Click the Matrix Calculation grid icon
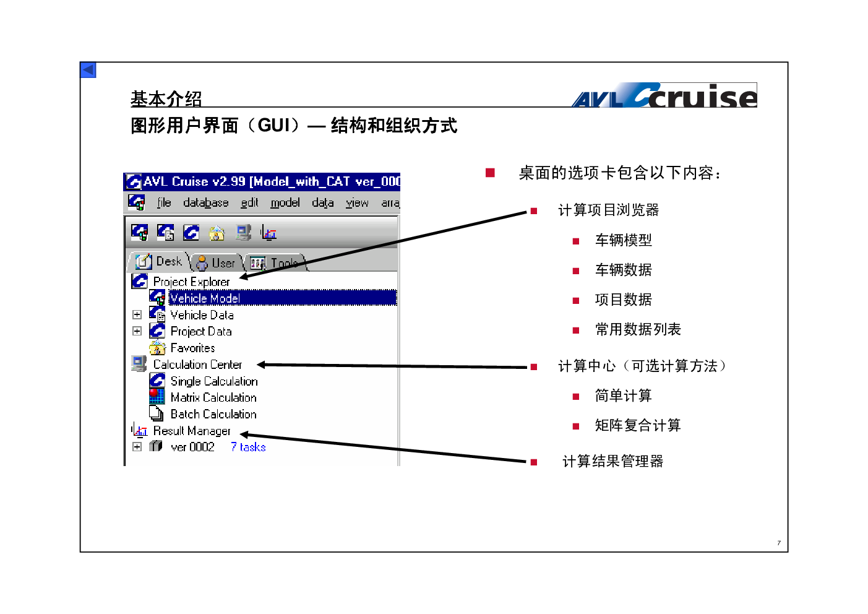The width and height of the screenshot is (868, 614). (x=157, y=397)
